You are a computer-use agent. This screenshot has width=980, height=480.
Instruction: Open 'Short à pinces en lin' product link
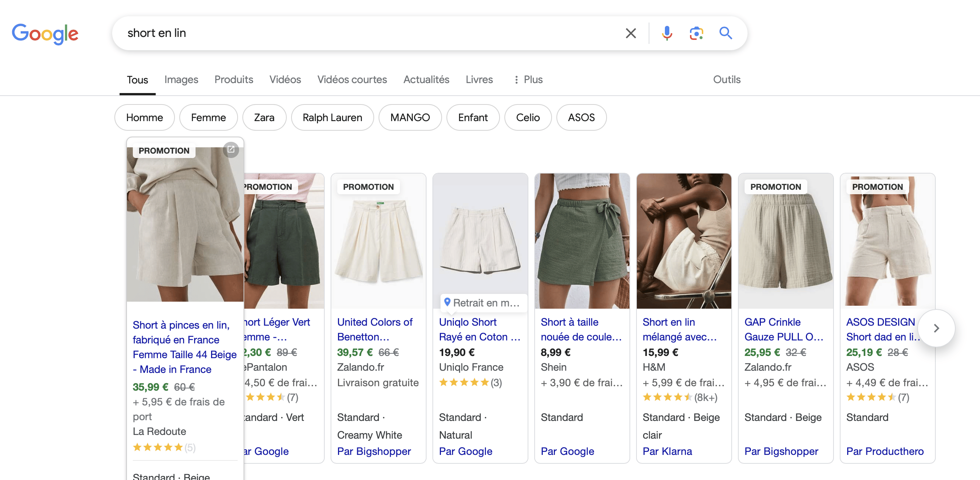coord(184,347)
